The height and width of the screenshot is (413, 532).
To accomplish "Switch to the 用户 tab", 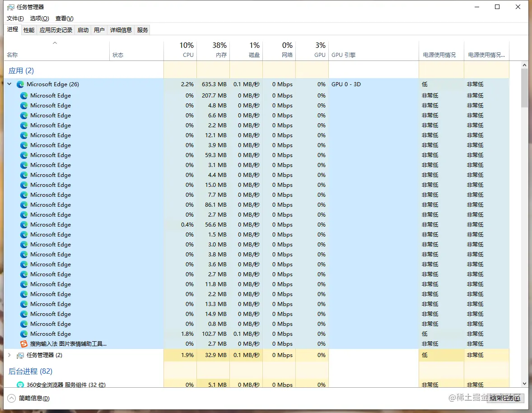I will click(99, 30).
